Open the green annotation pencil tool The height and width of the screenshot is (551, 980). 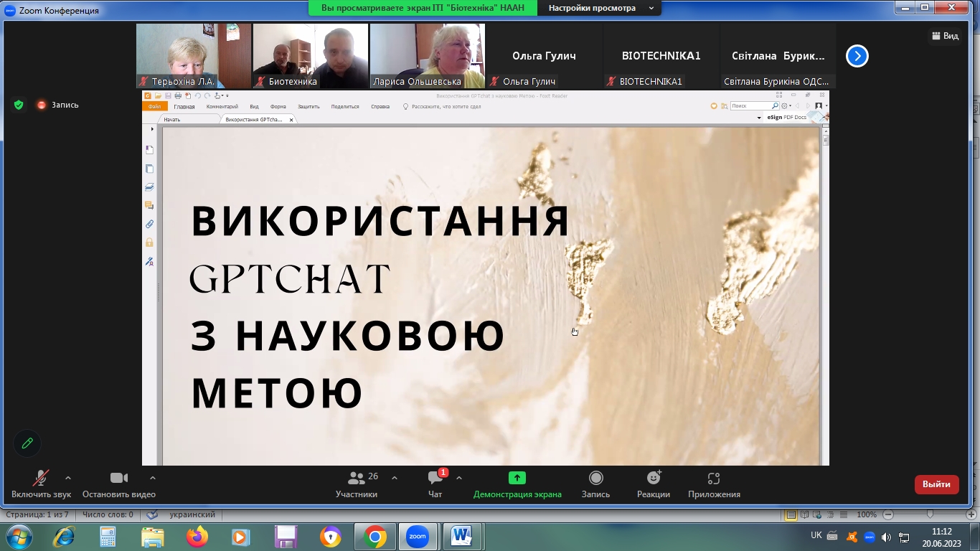point(27,443)
